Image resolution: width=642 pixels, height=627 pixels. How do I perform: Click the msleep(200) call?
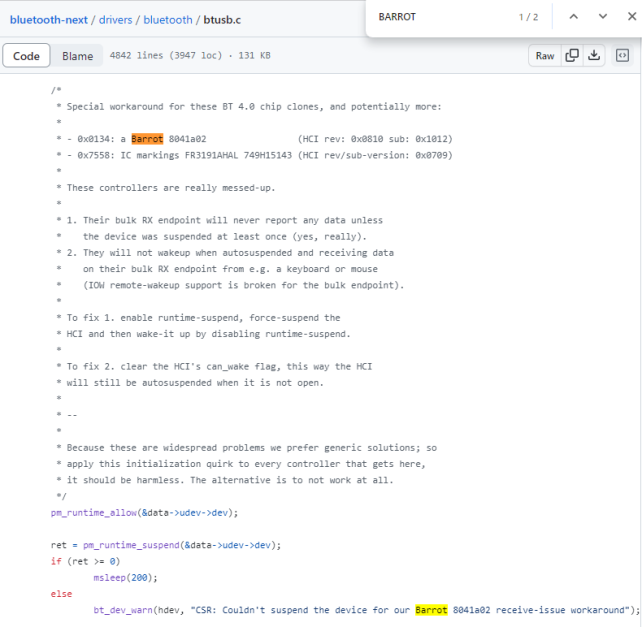click(x=125, y=578)
